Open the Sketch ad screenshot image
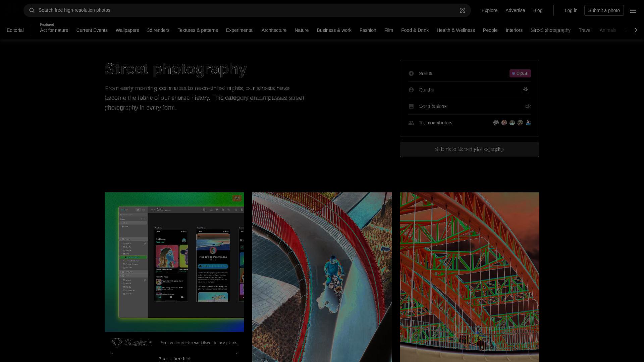 (174, 262)
